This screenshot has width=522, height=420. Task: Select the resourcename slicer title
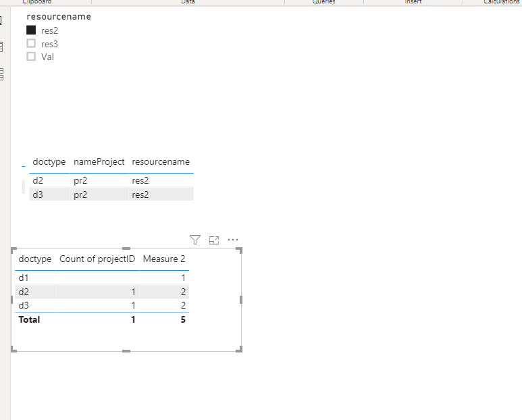[x=59, y=17]
